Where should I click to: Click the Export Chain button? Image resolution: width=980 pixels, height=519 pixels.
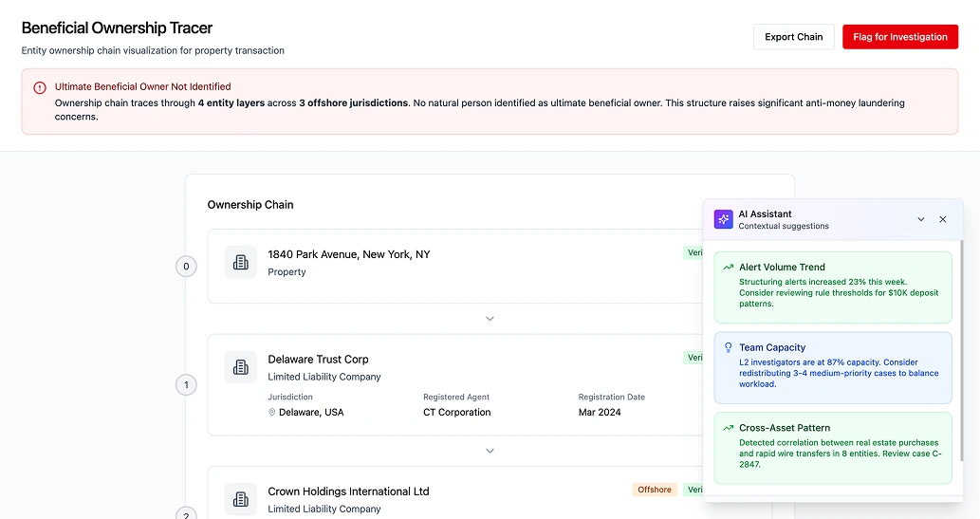pyautogui.click(x=793, y=37)
